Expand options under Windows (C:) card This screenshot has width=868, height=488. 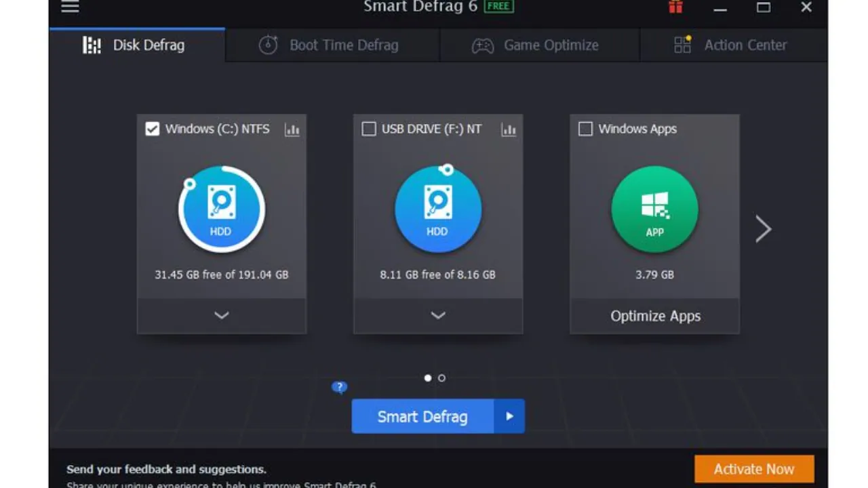click(222, 316)
